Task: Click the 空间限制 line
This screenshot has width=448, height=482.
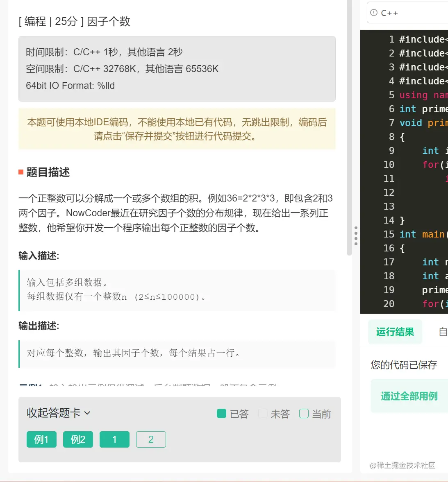Action: click(x=122, y=68)
